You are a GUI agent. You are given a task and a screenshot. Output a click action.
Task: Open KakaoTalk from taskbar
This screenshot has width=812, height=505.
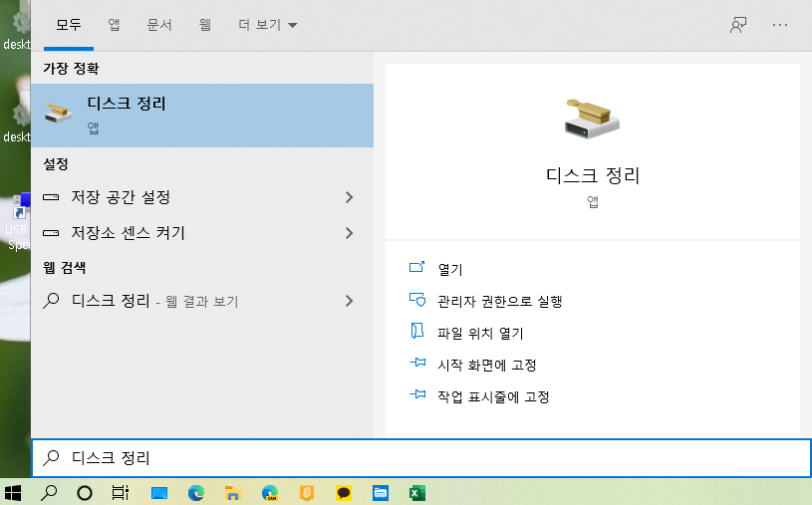pyautogui.click(x=344, y=493)
